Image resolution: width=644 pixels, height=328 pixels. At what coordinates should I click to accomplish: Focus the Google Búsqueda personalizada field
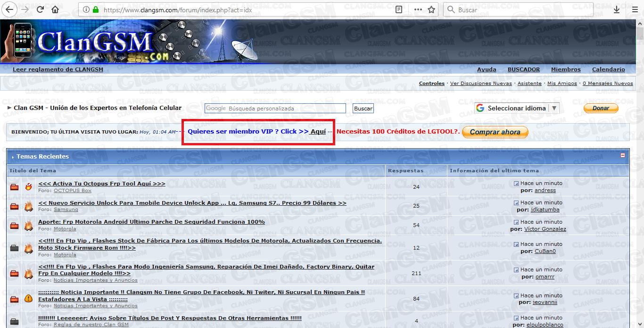click(x=275, y=109)
